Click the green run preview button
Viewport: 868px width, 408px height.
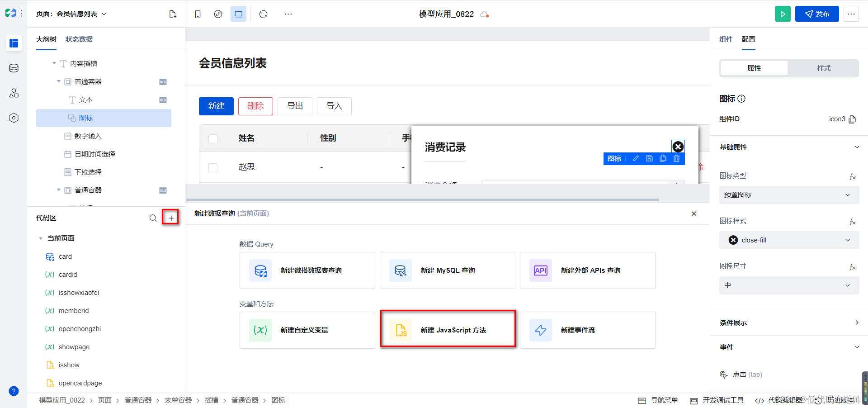(783, 14)
